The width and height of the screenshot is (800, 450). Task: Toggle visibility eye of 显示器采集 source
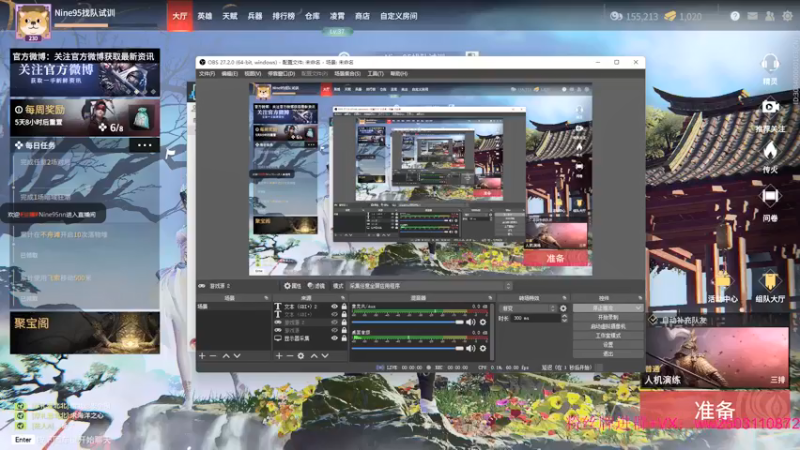[x=334, y=338]
